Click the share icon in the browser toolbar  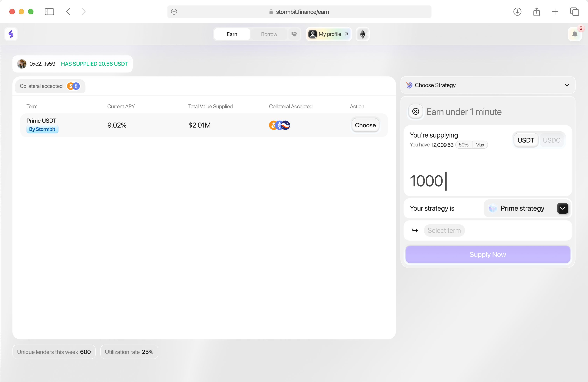[536, 12]
